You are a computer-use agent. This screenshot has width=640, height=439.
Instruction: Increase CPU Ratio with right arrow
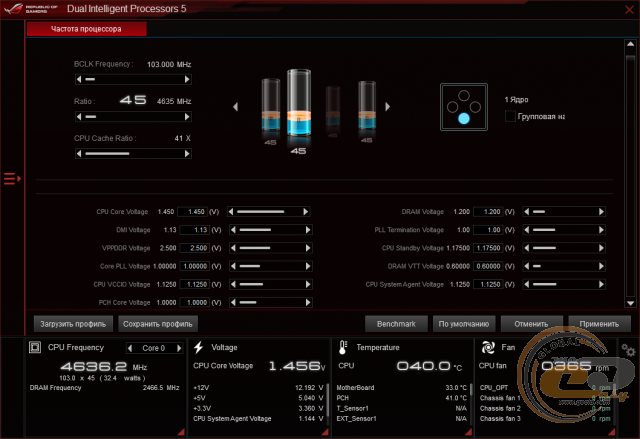pos(187,117)
